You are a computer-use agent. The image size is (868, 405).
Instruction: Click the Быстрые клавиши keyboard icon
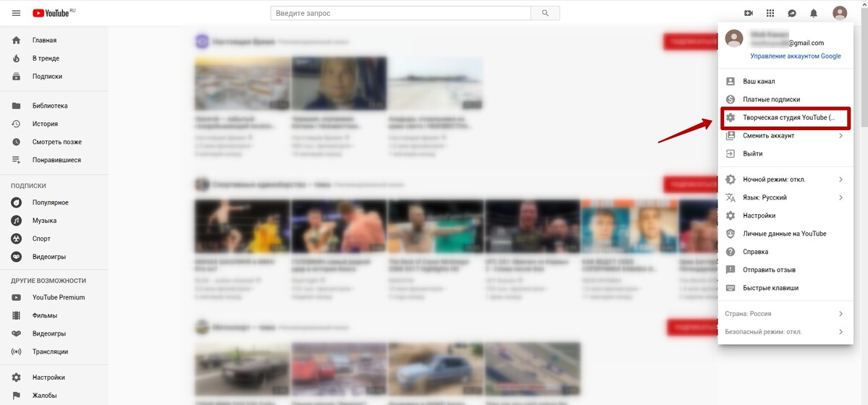pos(730,288)
